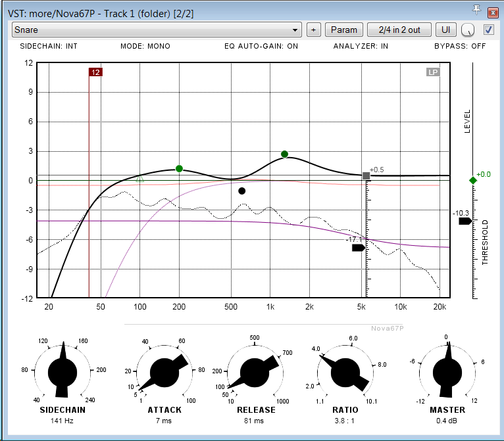Click the gray LP filter badge
This screenshot has width=504, height=441.
(x=433, y=72)
